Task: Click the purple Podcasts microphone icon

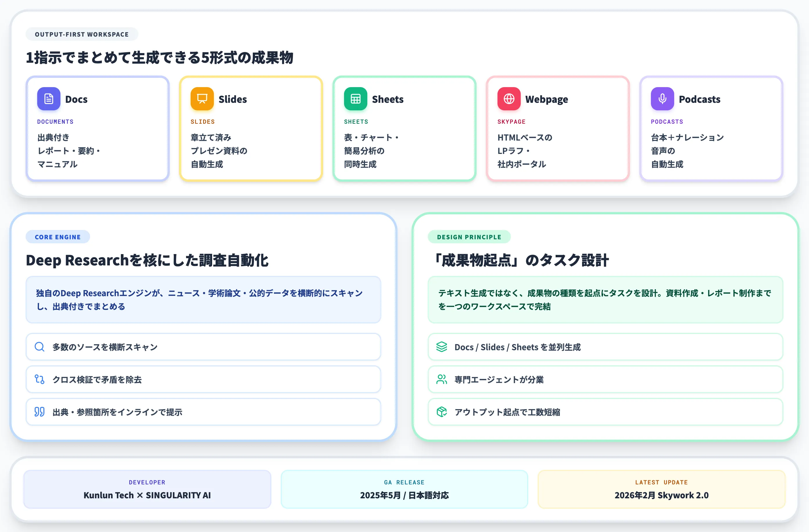Action: coord(662,99)
